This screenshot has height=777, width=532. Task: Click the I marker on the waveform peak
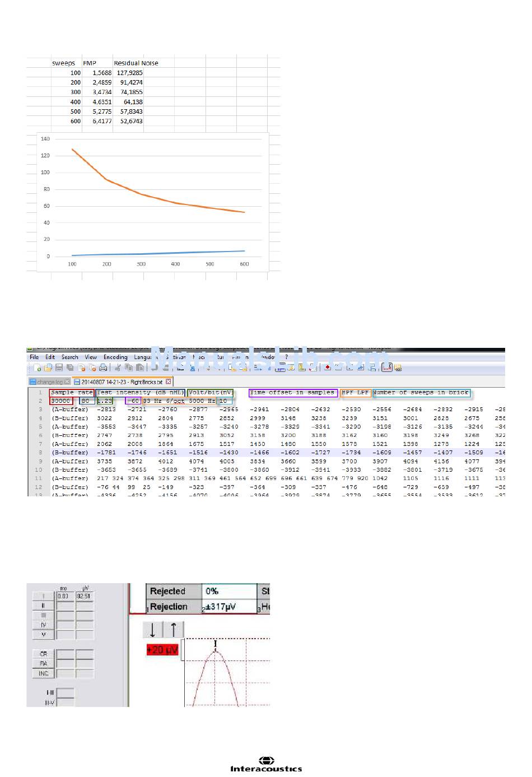[x=216, y=644]
